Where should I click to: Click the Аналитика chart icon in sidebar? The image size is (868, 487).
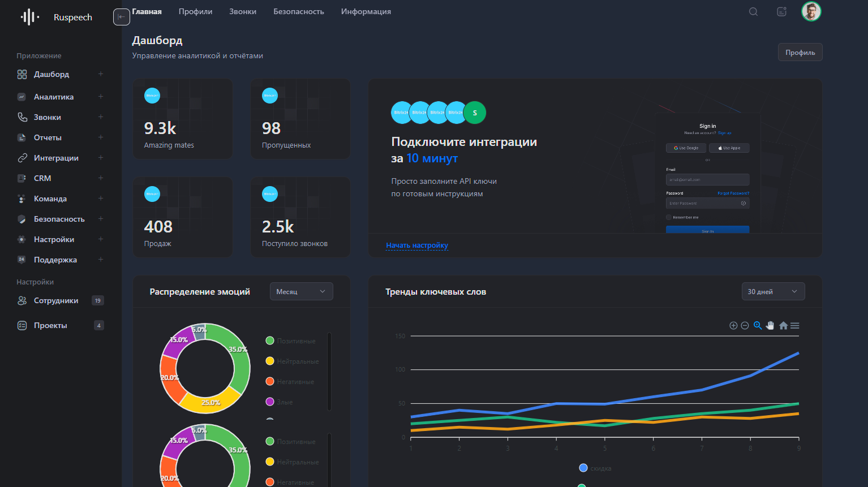22,97
